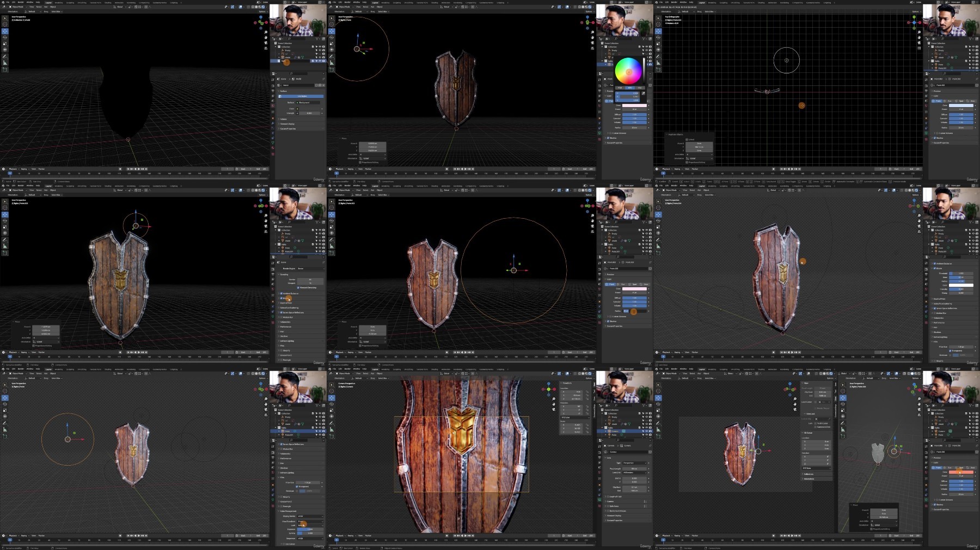Screen dimensions: 980x550
Task: Open World properties tab icon in top-left frame
Action: [x=273, y=106]
